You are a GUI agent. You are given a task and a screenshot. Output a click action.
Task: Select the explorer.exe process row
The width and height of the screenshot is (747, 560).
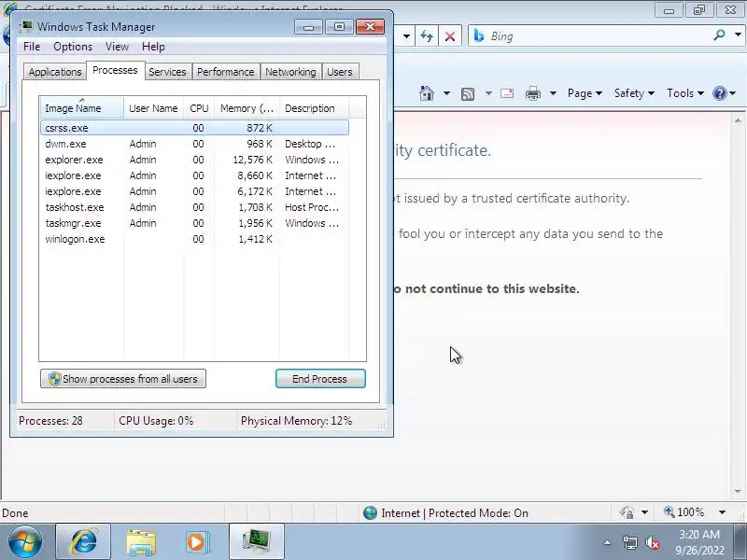tap(195, 160)
